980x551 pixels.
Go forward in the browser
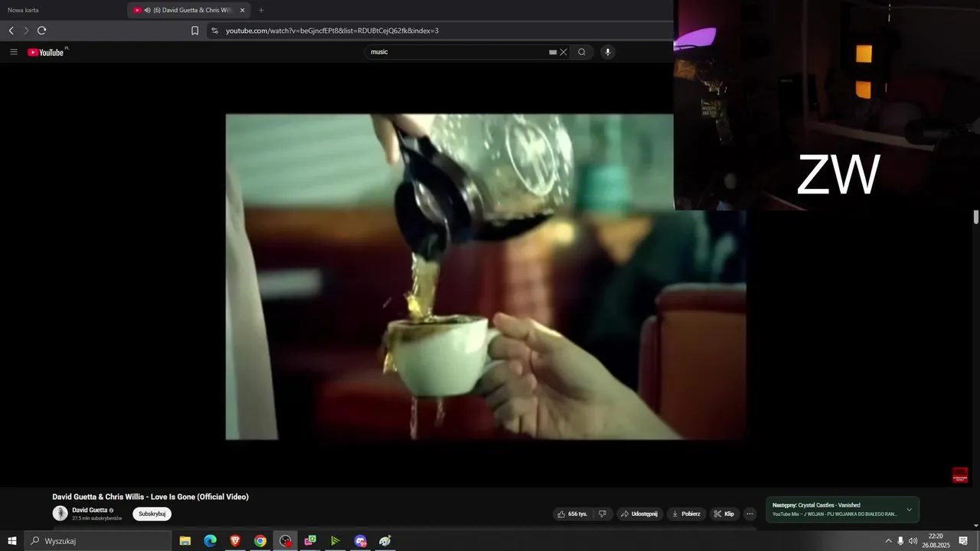(x=26, y=31)
